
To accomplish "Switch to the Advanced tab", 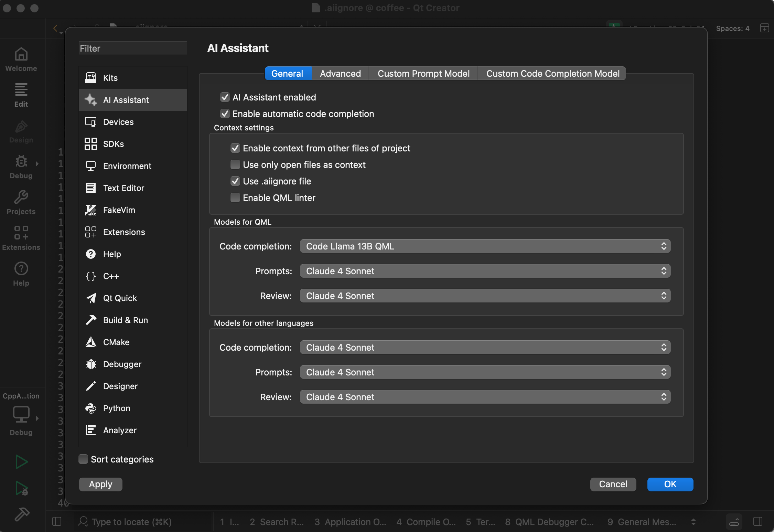I will [x=340, y=73].
